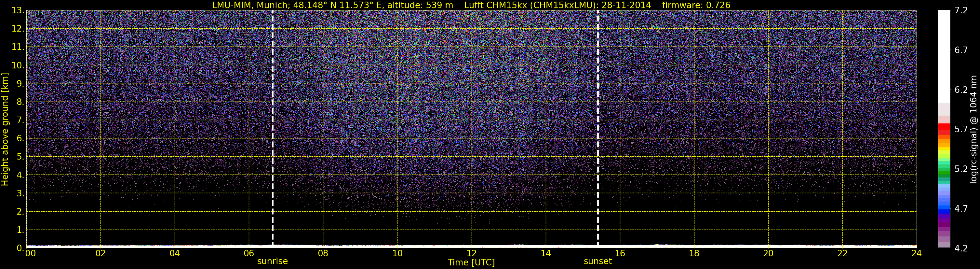Viewport: 980px width, 269px height.
Task: Click the height axis tick '11.'
Action: tap(18, 47)
